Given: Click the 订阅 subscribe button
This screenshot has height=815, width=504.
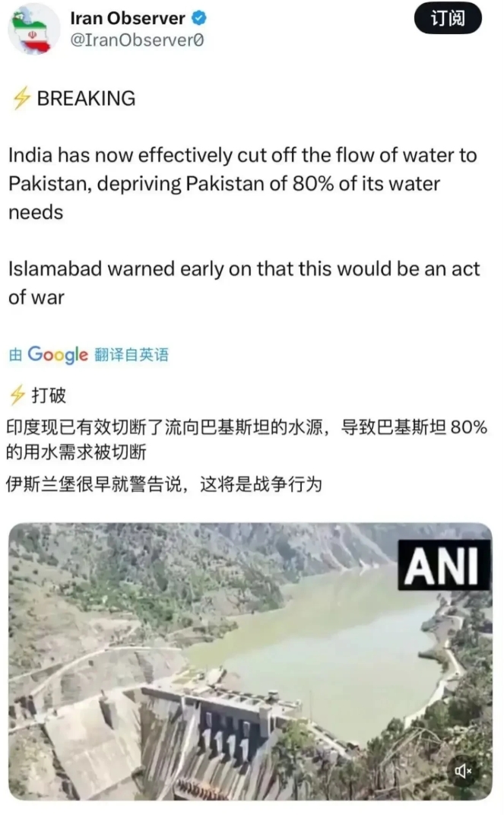Looking at the screenshot, I should point(447,19).
